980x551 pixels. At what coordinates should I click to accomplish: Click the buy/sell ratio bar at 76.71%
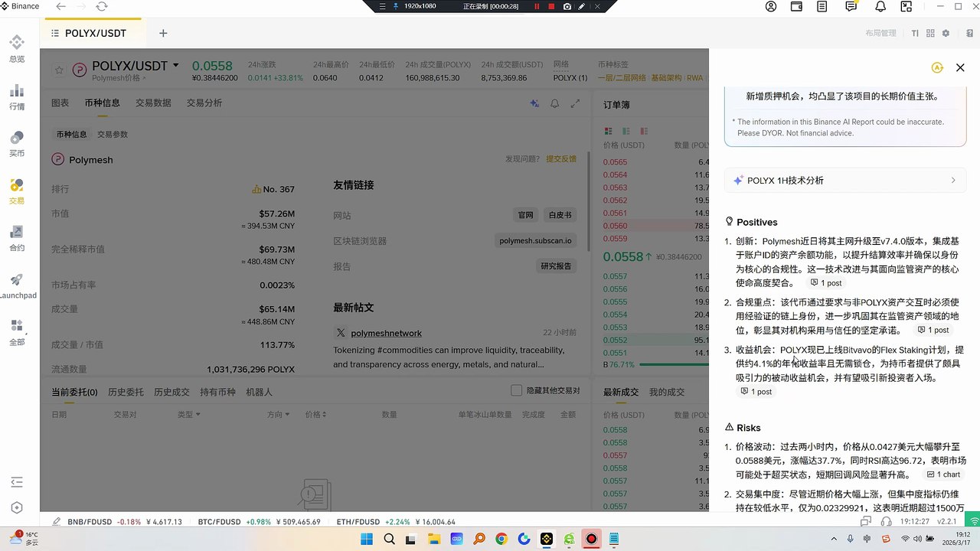[x=674, y=365]
